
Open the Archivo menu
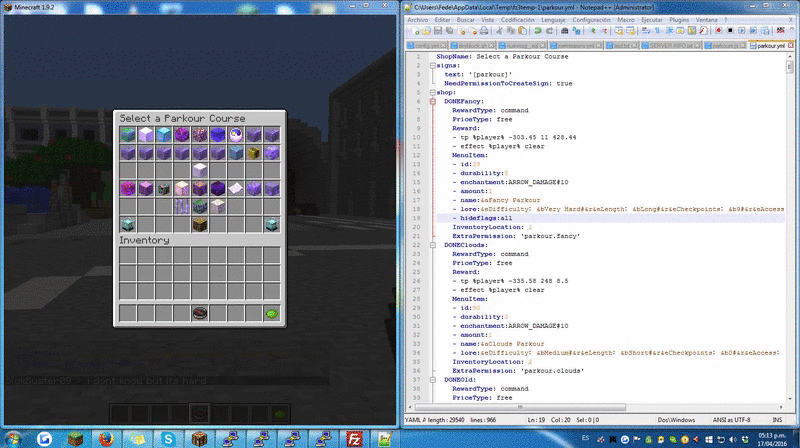pyautogui.click(x=417, y=20)
